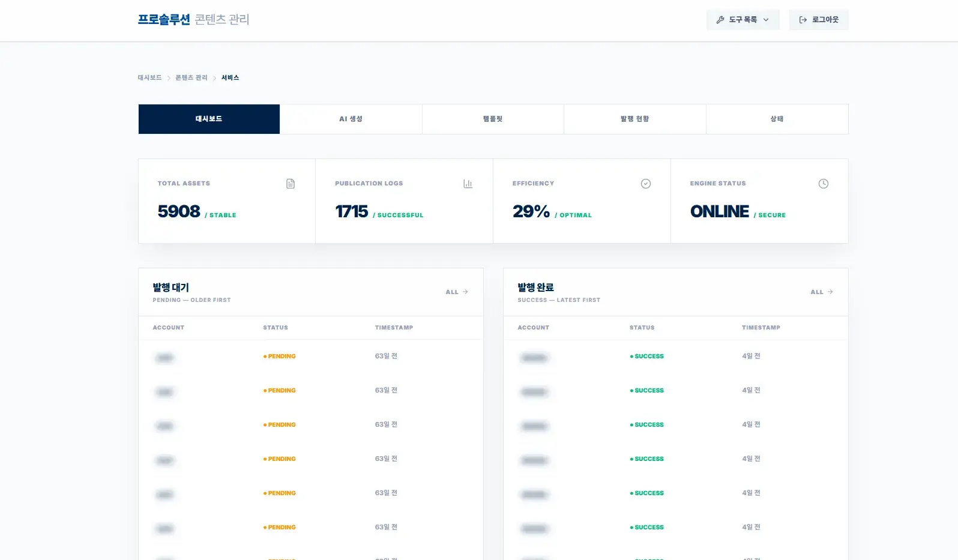Click the clock icon on Engine Status card
This screenshot has width=958, height=560.
pos(824,184)
